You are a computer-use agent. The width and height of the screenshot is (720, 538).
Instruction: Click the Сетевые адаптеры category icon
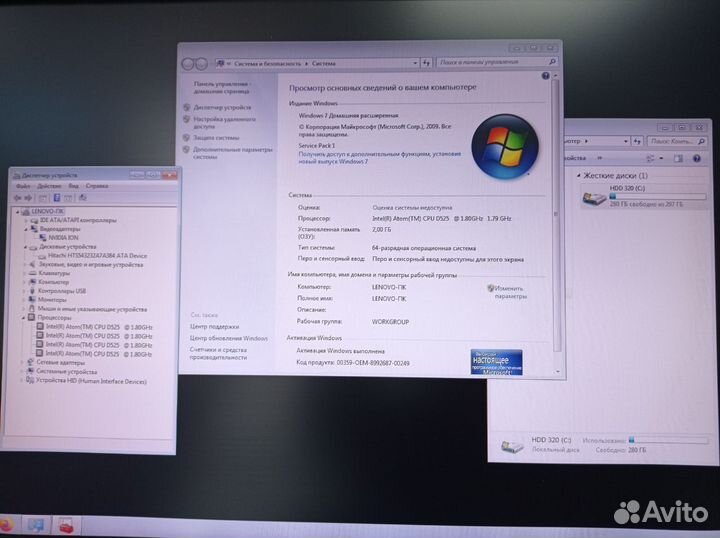[30, 362]
